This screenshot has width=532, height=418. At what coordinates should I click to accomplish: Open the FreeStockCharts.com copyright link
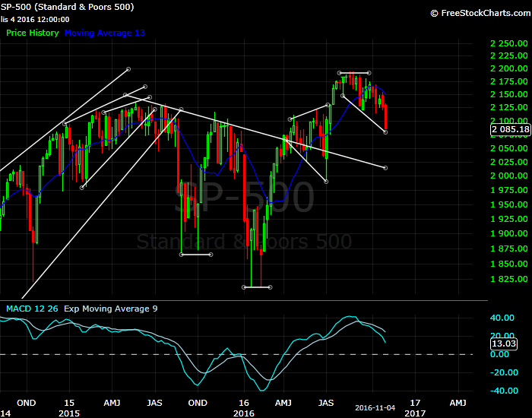click(480, 13)
